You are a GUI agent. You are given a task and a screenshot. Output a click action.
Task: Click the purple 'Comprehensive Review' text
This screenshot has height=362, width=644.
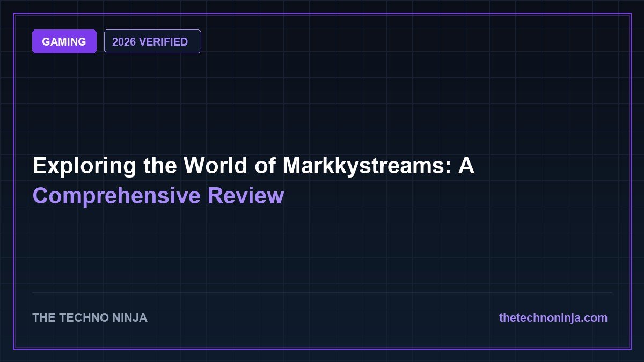coord(158,196)
